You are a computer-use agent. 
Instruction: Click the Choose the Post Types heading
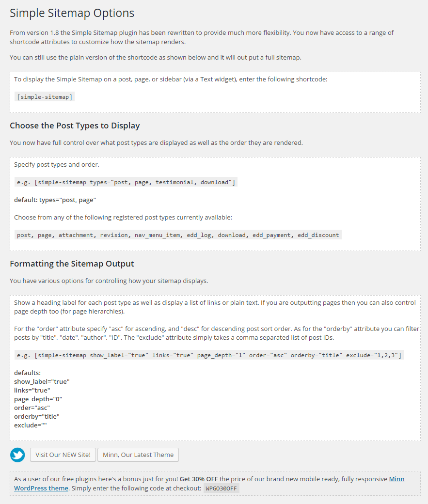point(75,126)
